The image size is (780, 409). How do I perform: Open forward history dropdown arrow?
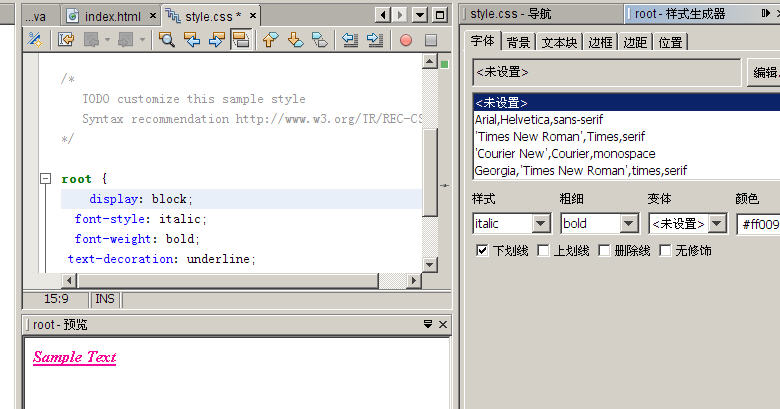pos(142,40)
